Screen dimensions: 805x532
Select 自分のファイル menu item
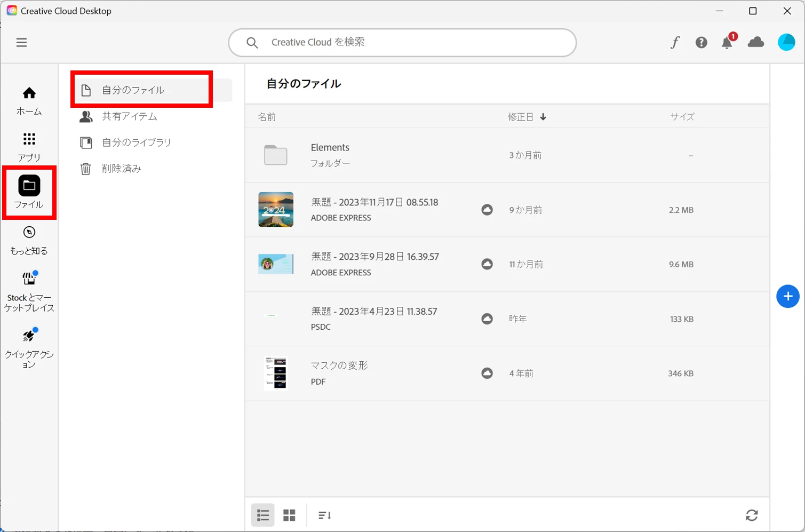[x=153, y=90]
